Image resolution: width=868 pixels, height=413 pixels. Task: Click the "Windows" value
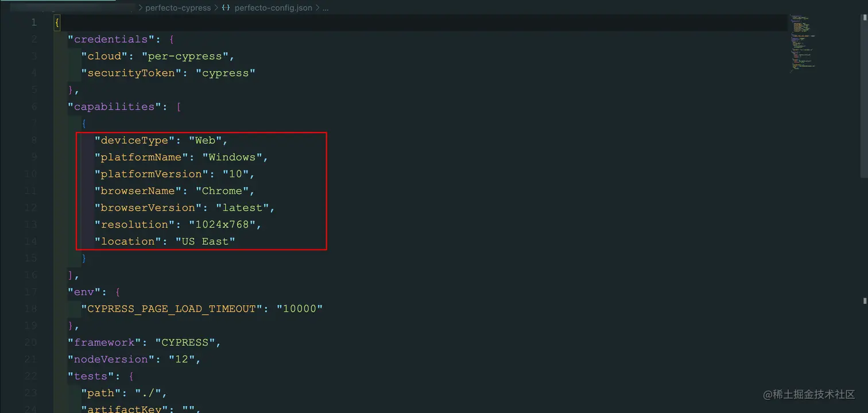tap(232, 157)
